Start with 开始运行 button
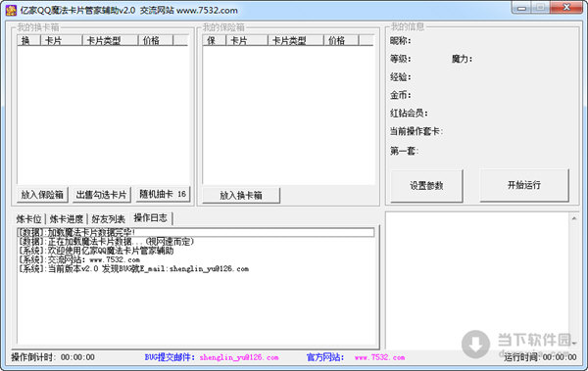The image size is (588, 371). point(524,185)
